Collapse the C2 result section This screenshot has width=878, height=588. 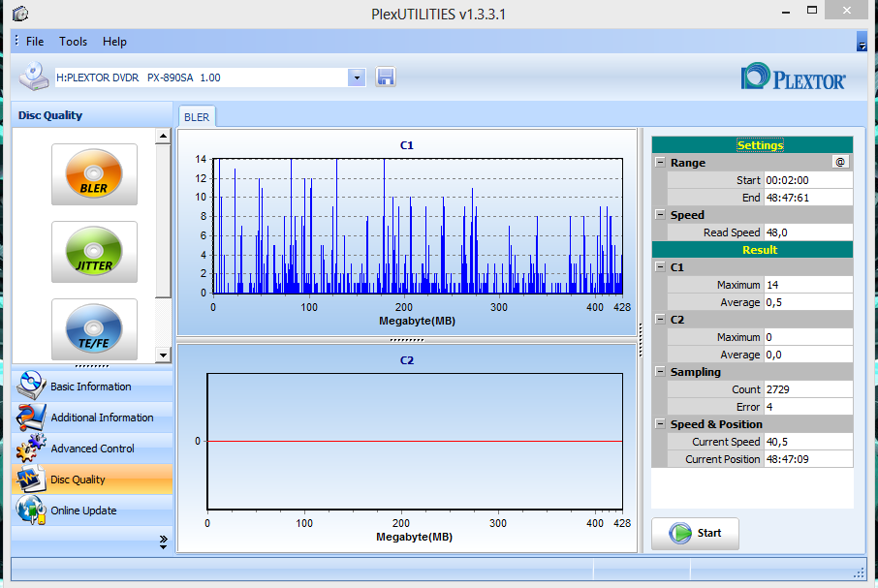(x=660, y=320)
